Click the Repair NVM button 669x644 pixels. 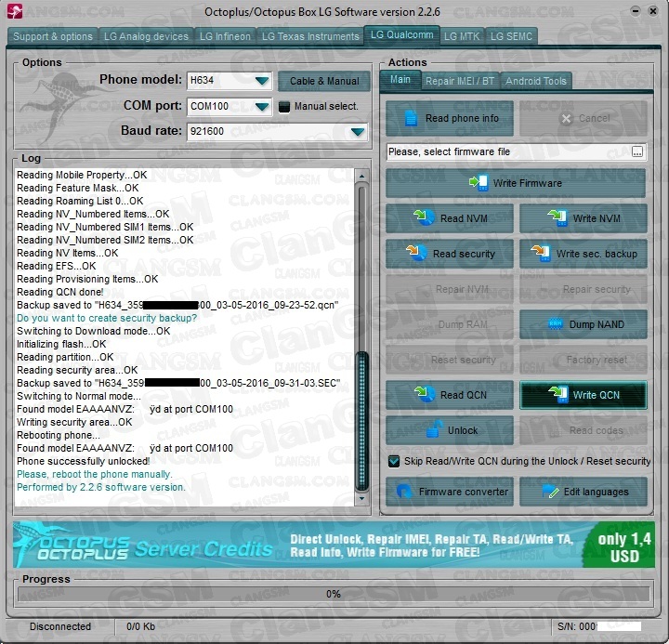tap(450, 289)
